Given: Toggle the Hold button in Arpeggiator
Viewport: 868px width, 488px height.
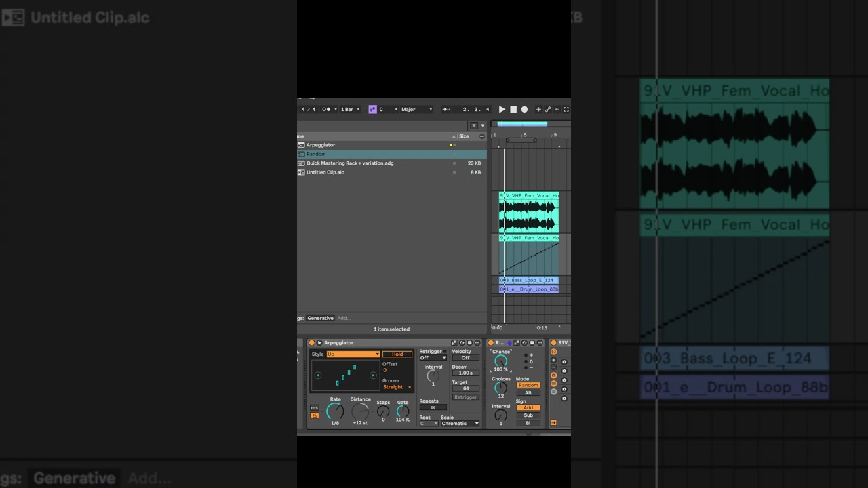Looking at the screenshot, I should (397, 354).
